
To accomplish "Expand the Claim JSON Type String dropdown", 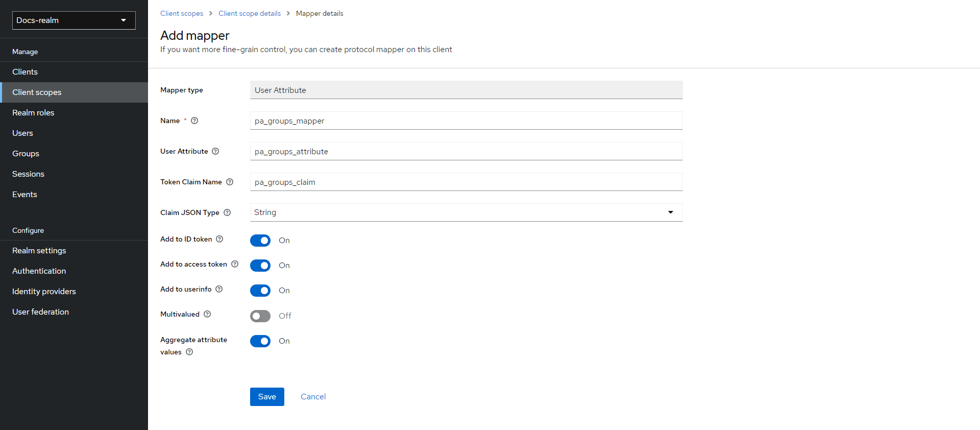I will point(466,212).
